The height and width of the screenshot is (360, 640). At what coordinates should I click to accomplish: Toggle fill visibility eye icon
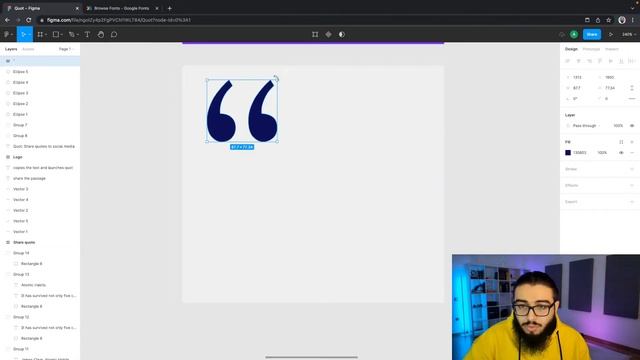tap(621, 153)
